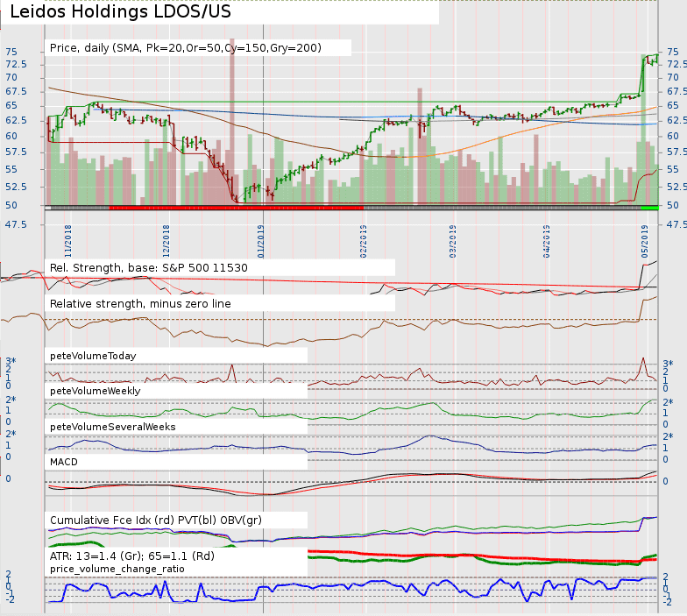Click the 12/2018 date axis label
Screen dimensions: 687x616
(166, 241)
